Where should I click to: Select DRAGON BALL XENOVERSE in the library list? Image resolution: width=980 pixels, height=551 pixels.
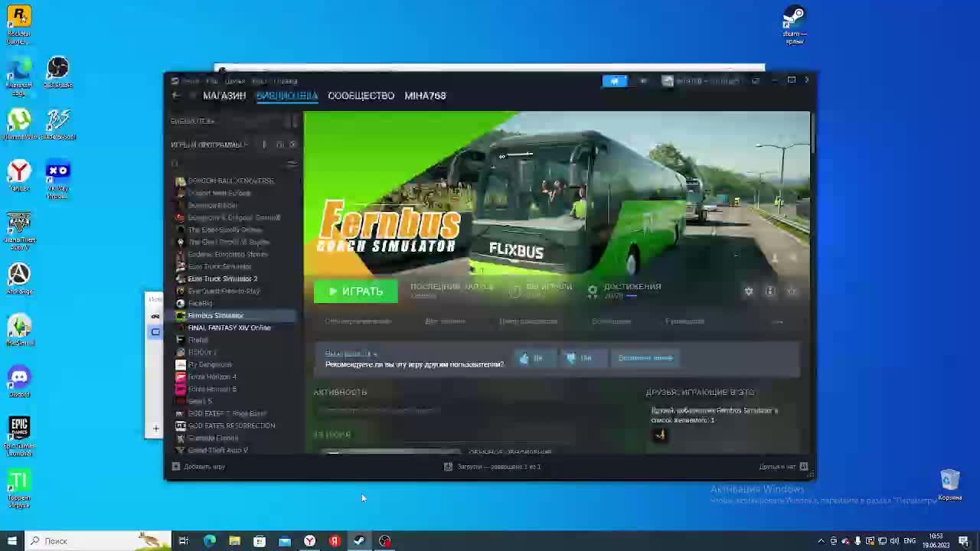(x=230, y=181)
